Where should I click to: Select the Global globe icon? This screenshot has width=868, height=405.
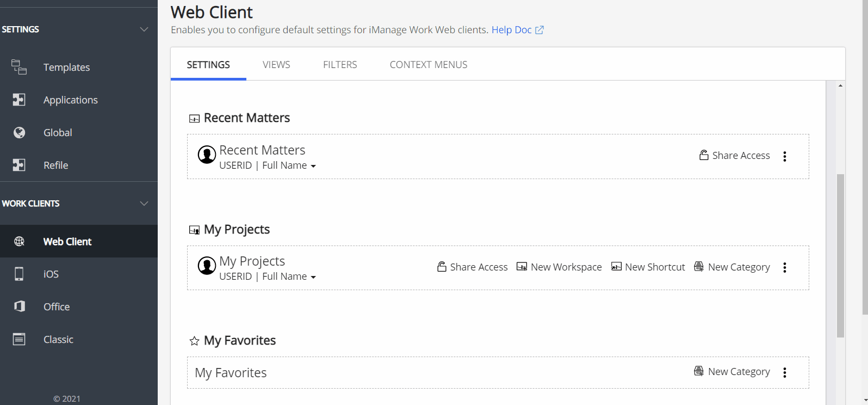(x=19, y=132)
